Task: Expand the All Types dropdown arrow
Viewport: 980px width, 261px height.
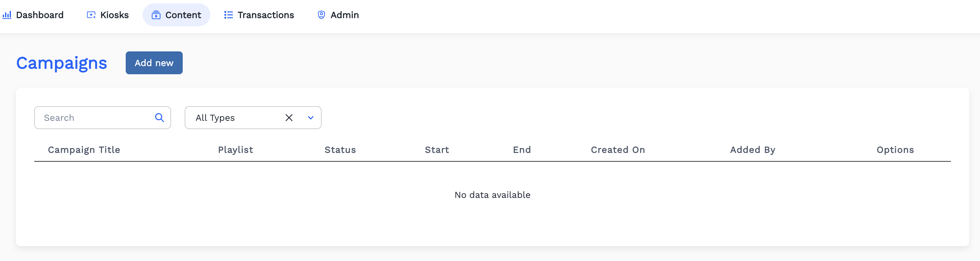Action: pos(310,118)
